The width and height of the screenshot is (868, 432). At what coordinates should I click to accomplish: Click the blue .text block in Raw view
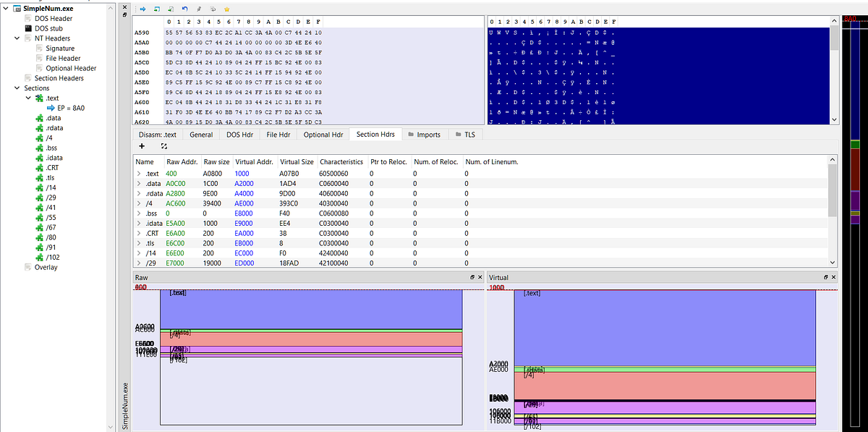(311, 308)
